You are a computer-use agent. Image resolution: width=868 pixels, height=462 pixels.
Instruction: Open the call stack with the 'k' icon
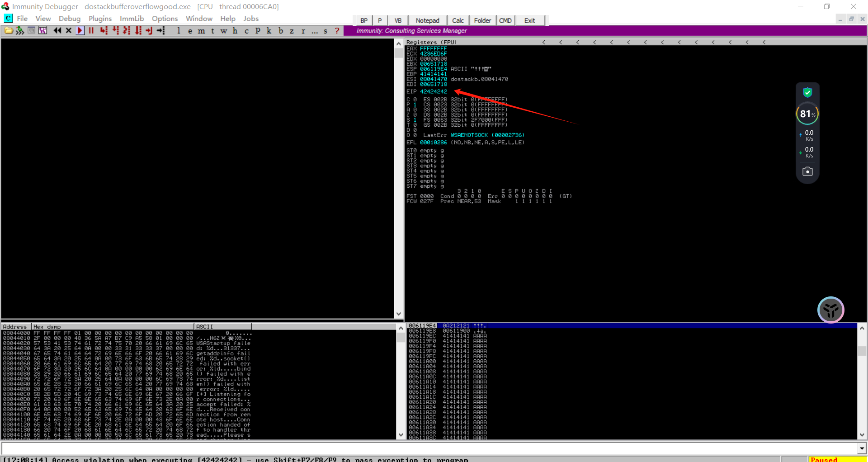pyautogui.click(x=269, y=31)
